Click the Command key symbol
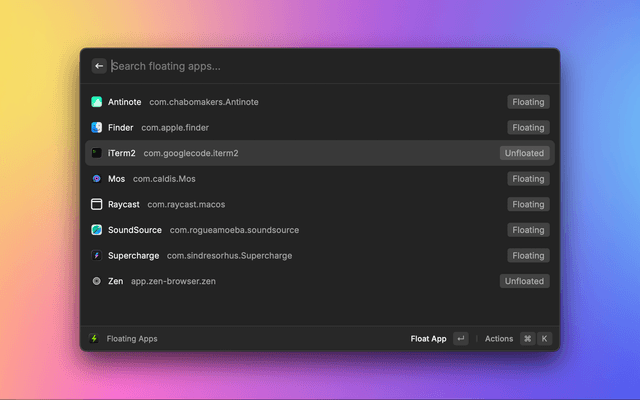 [x=527, y=338]
